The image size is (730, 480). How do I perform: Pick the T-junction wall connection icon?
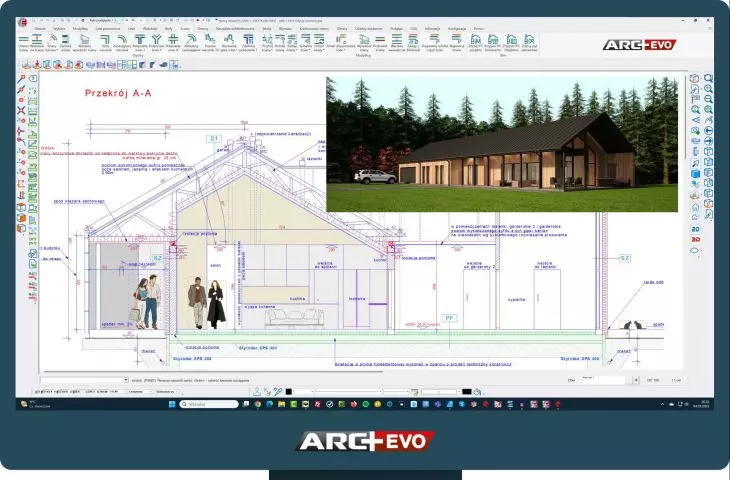coord(140,39)
